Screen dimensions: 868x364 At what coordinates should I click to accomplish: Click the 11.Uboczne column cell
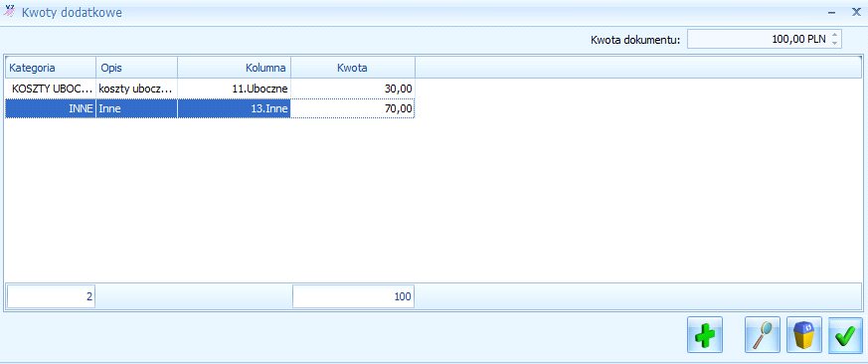(235, 89)
